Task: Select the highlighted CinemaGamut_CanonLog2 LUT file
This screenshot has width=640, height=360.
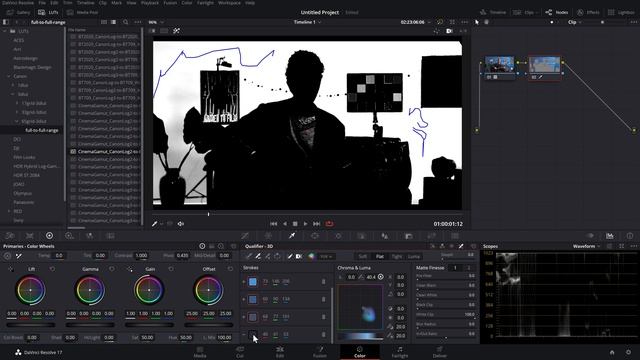Action: (x=105, y=151)
